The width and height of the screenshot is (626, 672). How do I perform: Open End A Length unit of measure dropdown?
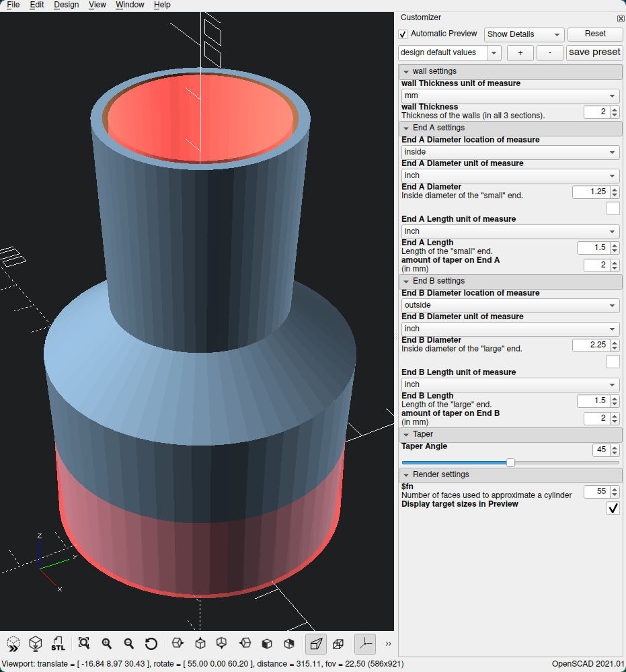point(510,231)
